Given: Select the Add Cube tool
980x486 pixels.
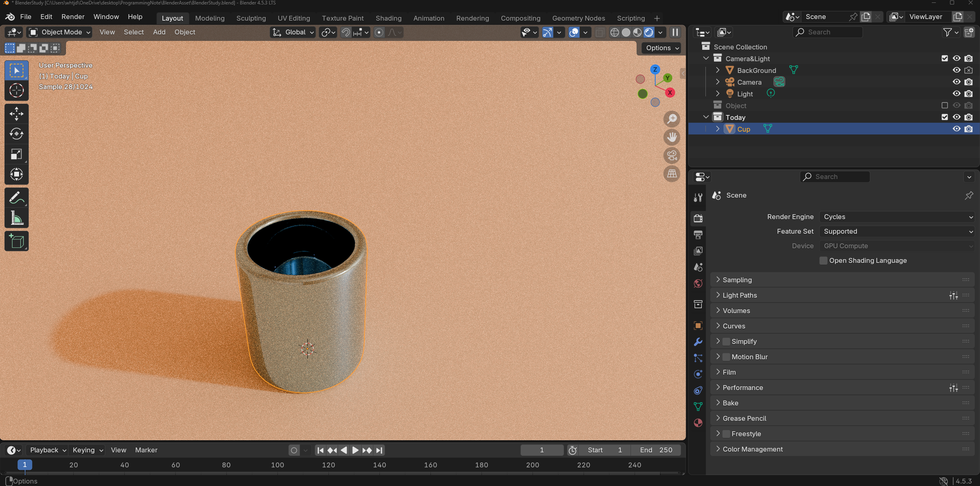Looking at the screenshot, I should pyautogui.click(x=16, y=241).
